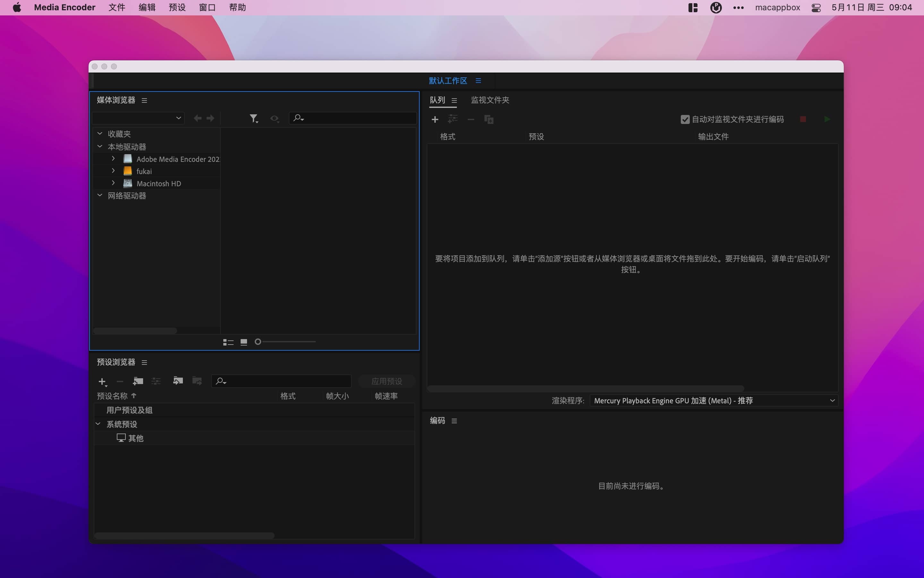The height and width of the screenshot is (578, 924).
Task: Click the create new preset group folder icon
Action: (138, 381)
